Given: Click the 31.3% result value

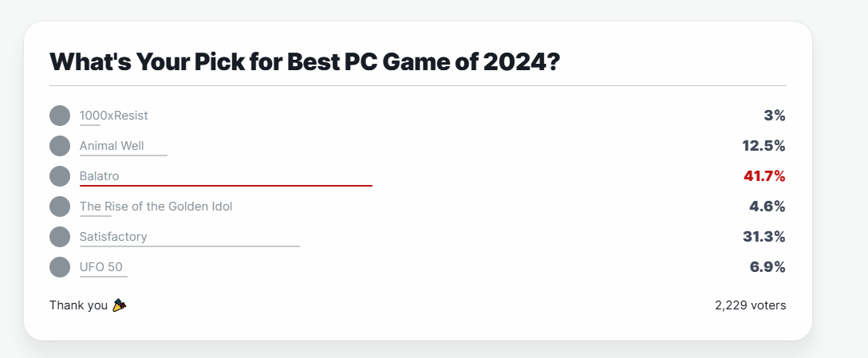Looking at the screenshot, I should pyautogui.click(x=764, y=237).
